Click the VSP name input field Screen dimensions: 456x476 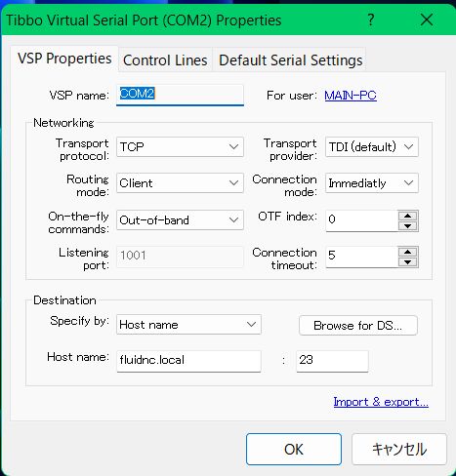point(180,95)
